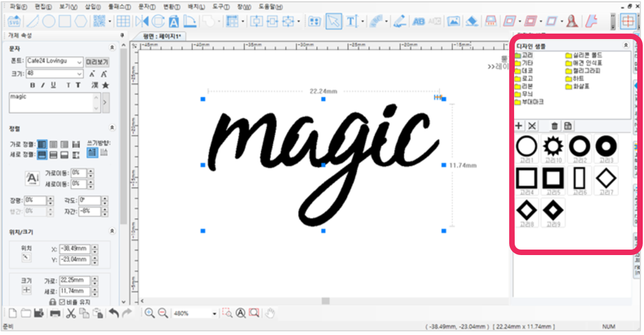Screen dimensions: 644x335
Task: Click the bold AB text outline icon
Action: [x=418, y=21]
